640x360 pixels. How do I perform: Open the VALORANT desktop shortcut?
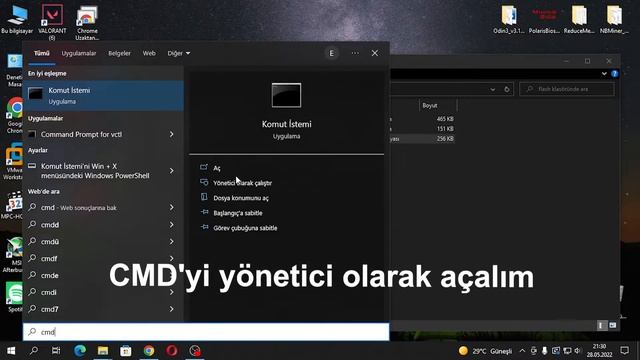coord(52,21)
